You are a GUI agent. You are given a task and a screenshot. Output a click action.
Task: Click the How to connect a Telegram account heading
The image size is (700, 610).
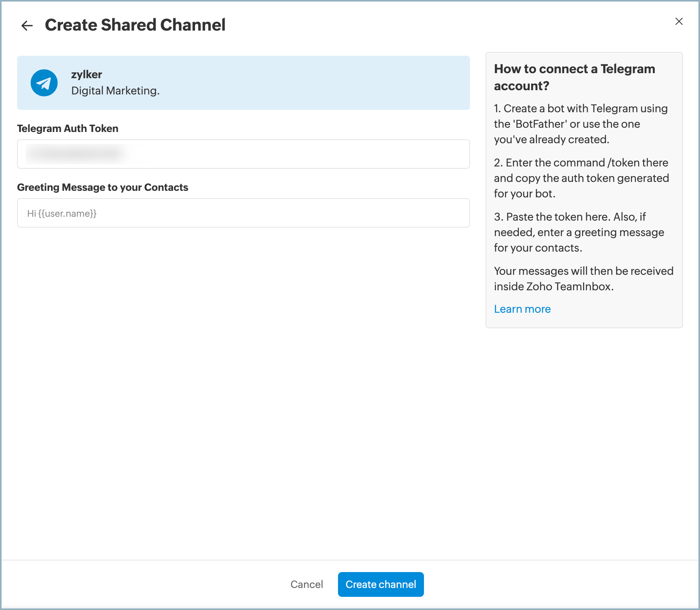click(574, 77)
